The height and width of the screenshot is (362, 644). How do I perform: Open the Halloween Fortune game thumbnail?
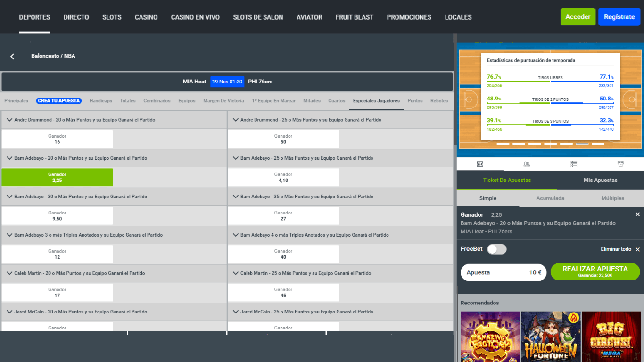pos(551,337)
